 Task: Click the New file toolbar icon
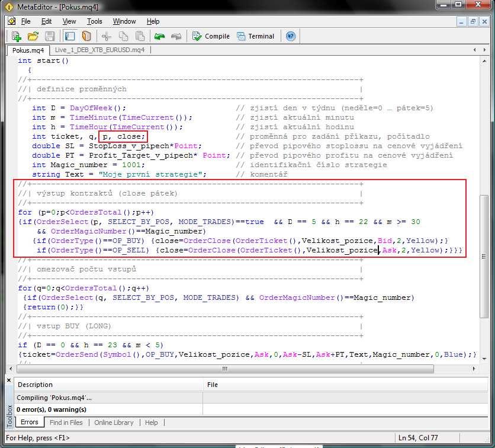tap(16, 36)
